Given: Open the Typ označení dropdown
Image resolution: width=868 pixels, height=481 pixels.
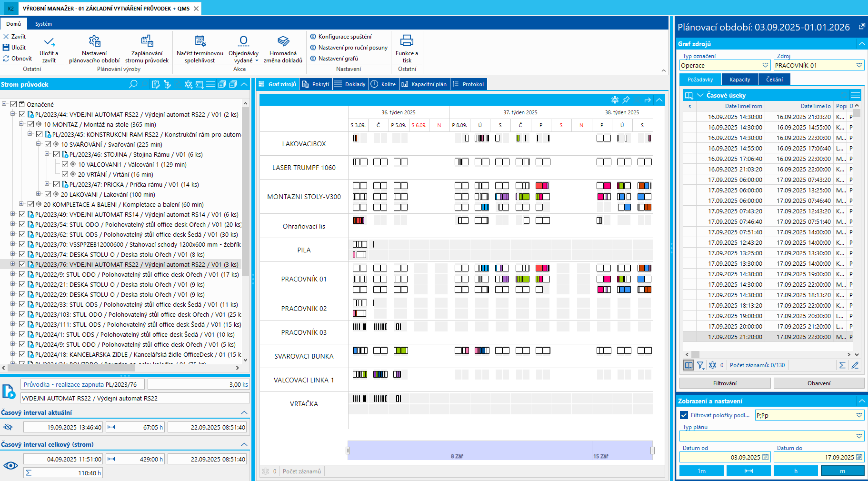Looking at the screenshot, I should pos(766,65).
